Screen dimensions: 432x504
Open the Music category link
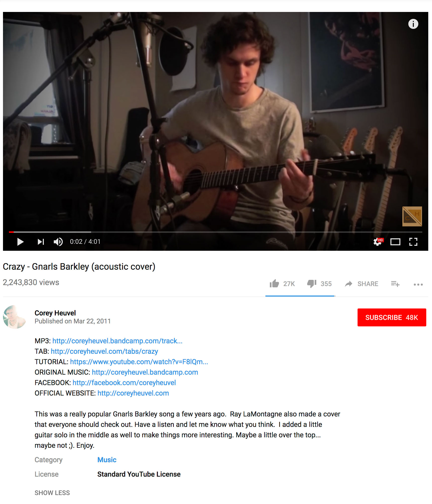[x=107, y=460]
